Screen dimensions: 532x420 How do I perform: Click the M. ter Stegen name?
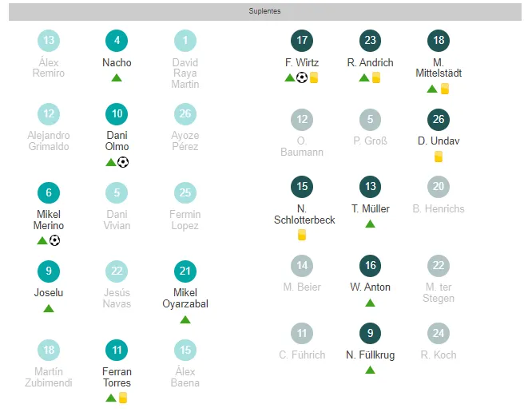point(438,292)
